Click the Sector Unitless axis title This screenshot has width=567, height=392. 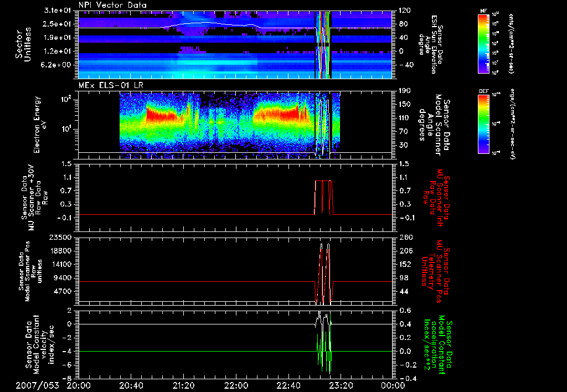[x=23, y=44]
